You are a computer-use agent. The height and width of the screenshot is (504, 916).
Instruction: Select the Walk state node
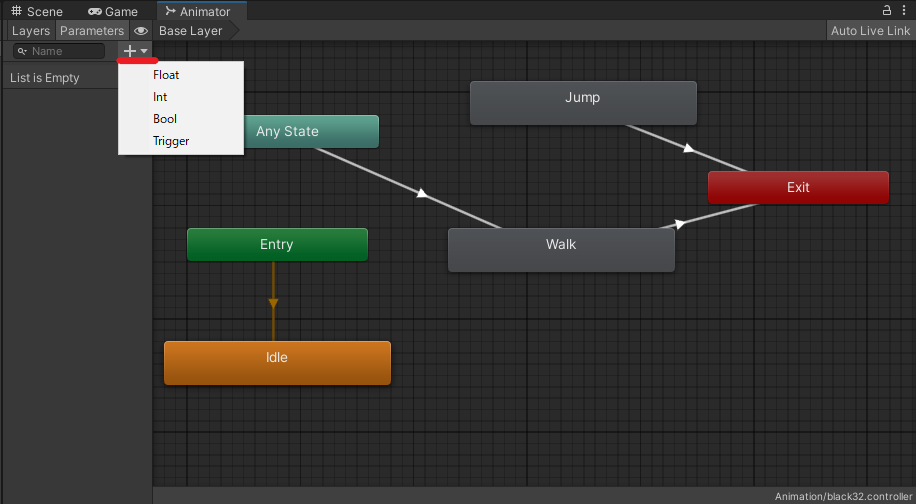point(561,250)
